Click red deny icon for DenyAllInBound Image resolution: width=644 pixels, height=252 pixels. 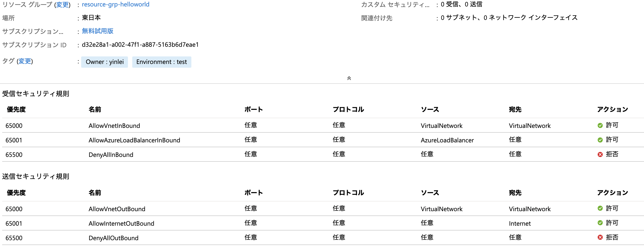600,154
